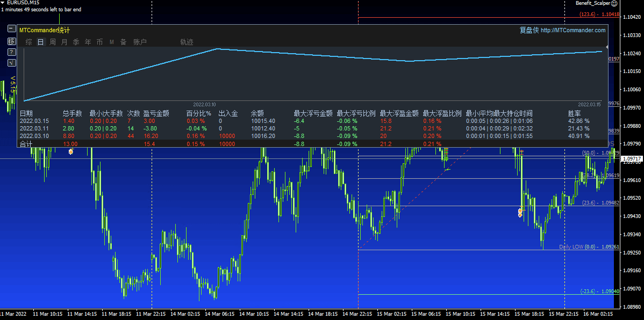Click the smiley icon beside Benefit_Scalper
Image resolution: width=644 pixels, height=320 pixels.
click(614, 3)
